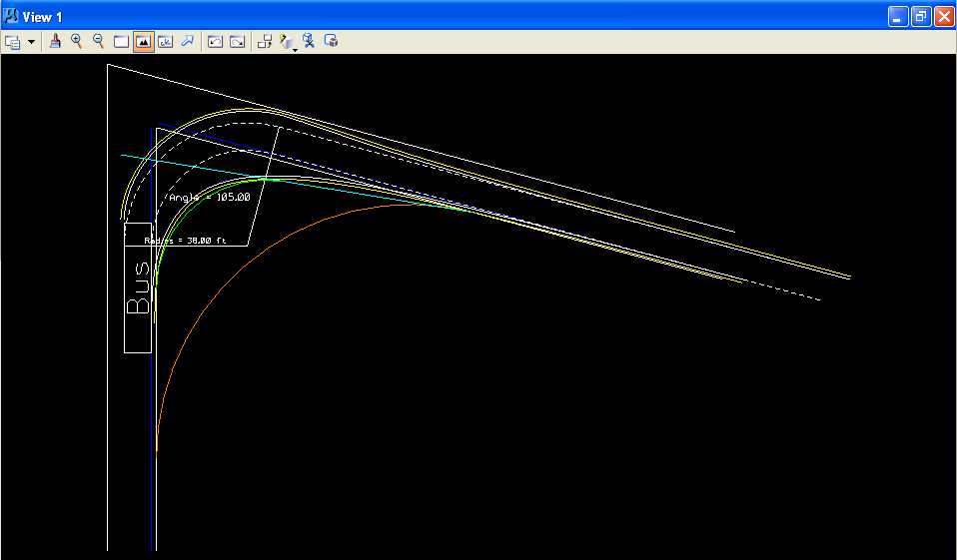Screen dimensions: 957x560
Task: Expand the View Attributes dropdown arrow
Action: 31,42
